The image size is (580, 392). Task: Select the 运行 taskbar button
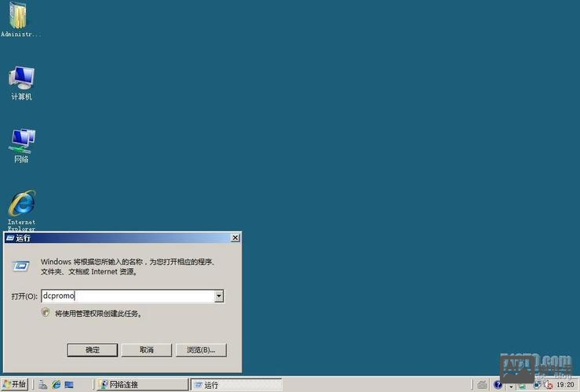(235, 385)
